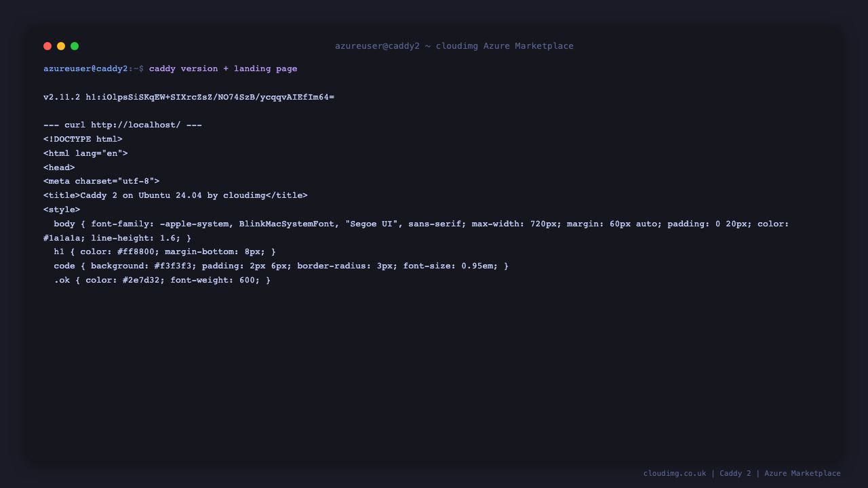Click the '--- curl http://localhost/ ---' line
This screenshot has height=488, width=868.
point(123,125)
